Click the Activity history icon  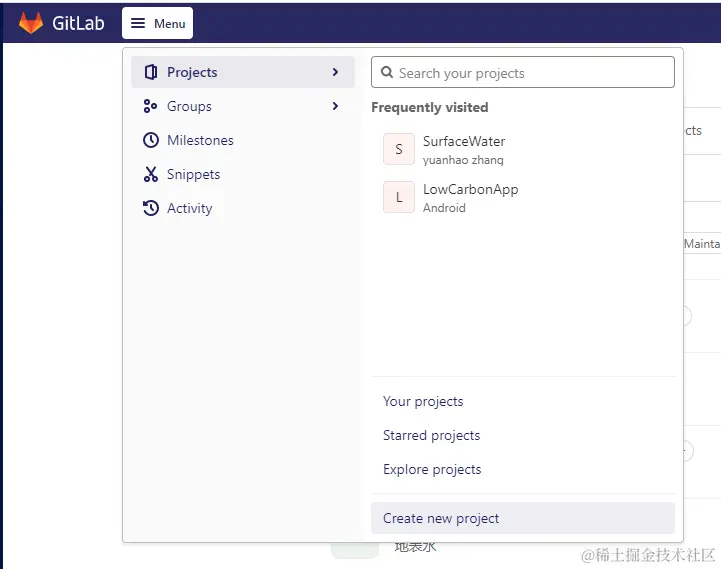click(x=151, y=208)
